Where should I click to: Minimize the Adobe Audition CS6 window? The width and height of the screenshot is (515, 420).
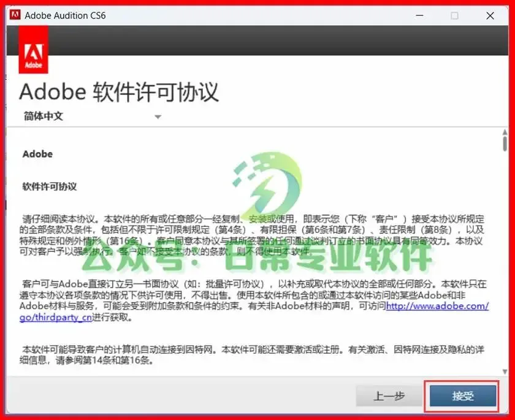(419, 15)
